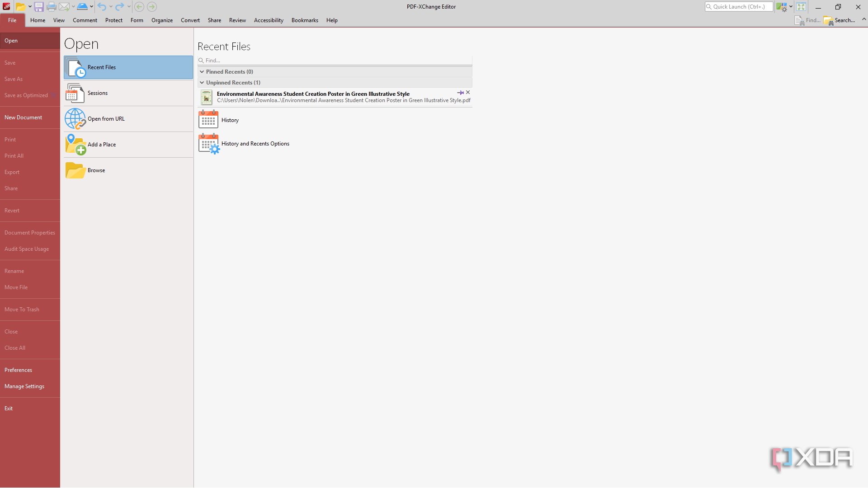
Task: Open the Organize menu tab
Action: [x=162, y=20]
